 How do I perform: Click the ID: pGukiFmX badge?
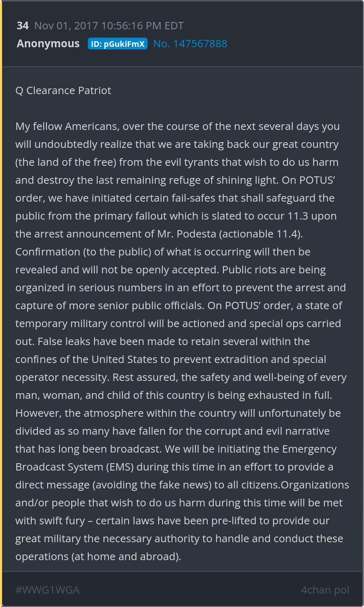click(x=118, y=44)
